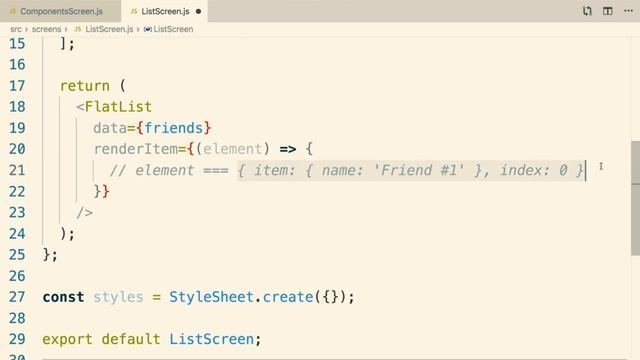Screen dimensions: 640x360
Task: Open the ListScreen.js breadcrumb entry
Action: (109, 29)
